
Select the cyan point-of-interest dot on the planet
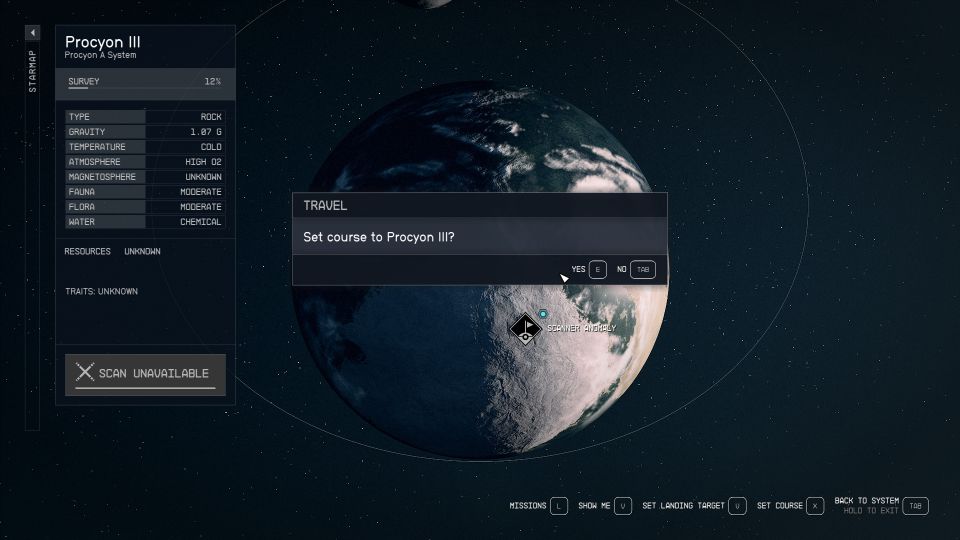pos(542,314)
